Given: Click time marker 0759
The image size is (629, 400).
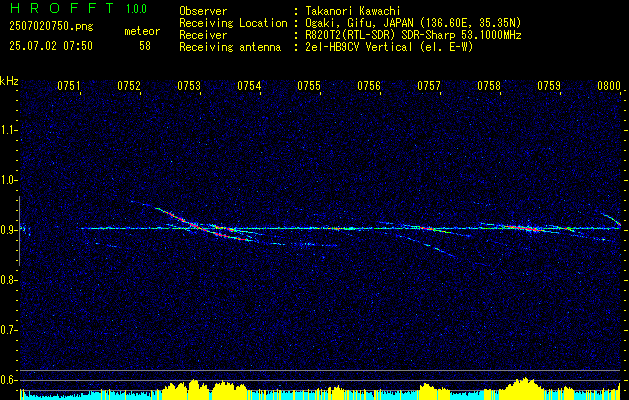Looking at the screenshot, I should click(549, 86).
